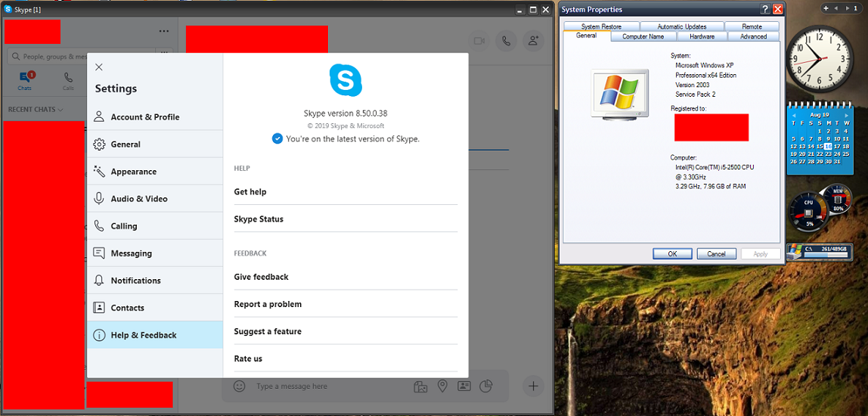Open Notifications settings
This screenshot has height=416, width=868.
(155, 281)
